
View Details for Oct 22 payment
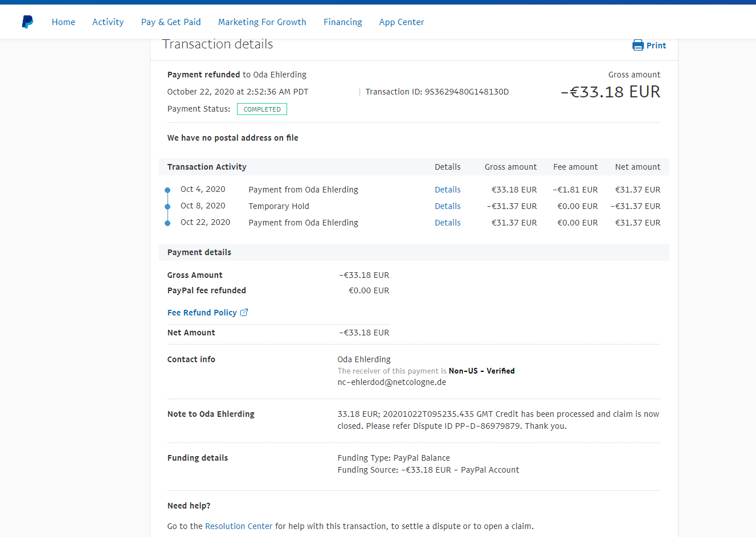(447, 223)
